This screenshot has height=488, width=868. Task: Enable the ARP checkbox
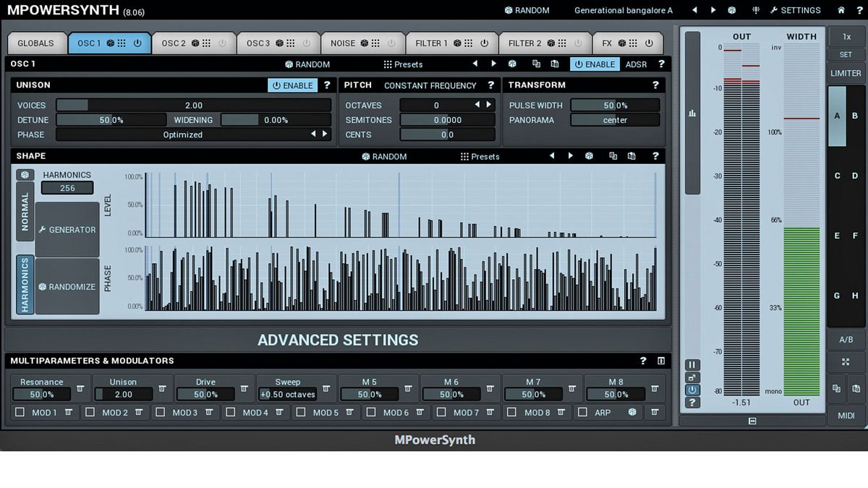point(582,412)
